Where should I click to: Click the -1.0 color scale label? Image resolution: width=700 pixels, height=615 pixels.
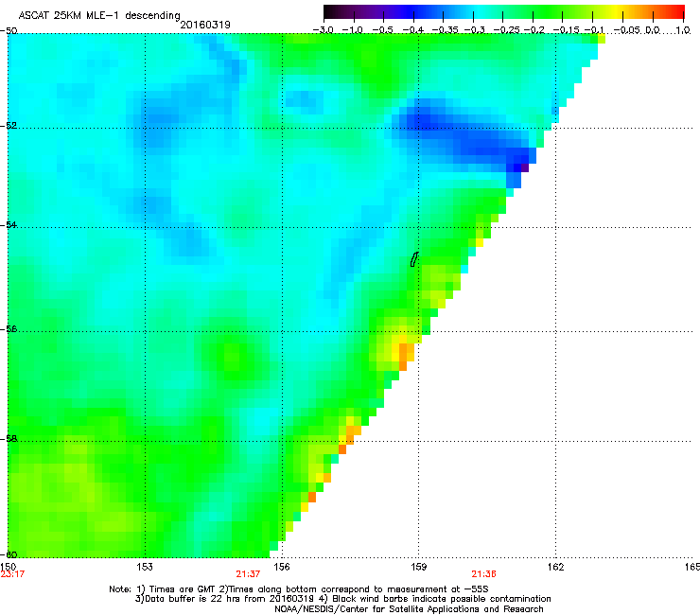pyautogui.click(x=352, y=30)
